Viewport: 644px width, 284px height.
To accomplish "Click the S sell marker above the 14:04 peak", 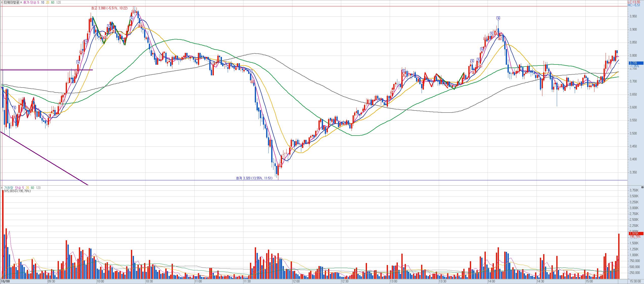I will tap(498, 18).
